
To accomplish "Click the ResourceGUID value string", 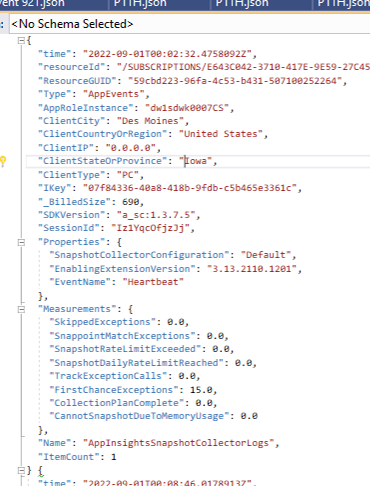I will (235, 81).
